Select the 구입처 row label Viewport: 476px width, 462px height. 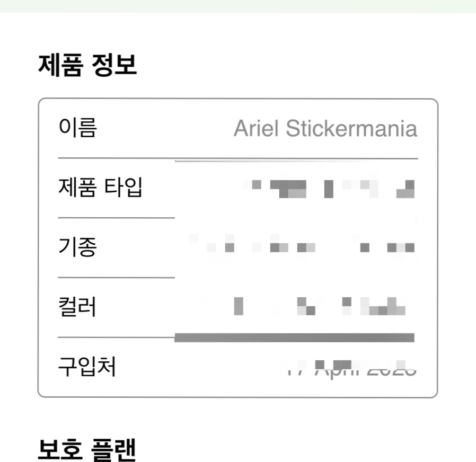tap(87, 367)
